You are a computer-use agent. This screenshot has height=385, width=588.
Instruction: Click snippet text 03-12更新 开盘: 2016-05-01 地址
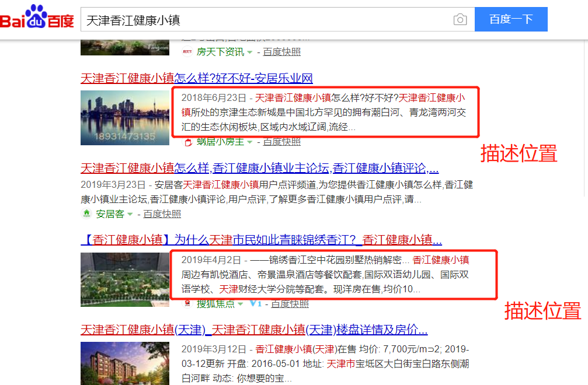pos(253,364)
